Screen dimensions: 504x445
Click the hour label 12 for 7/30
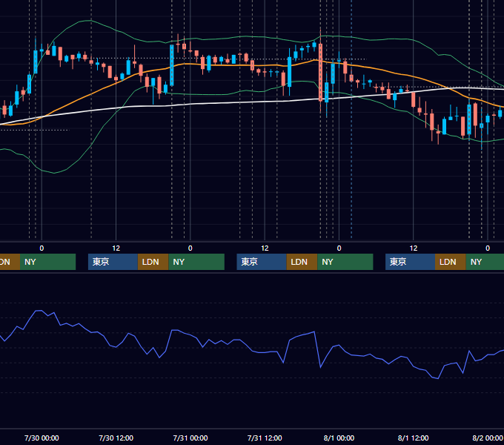tap(116, 248)
